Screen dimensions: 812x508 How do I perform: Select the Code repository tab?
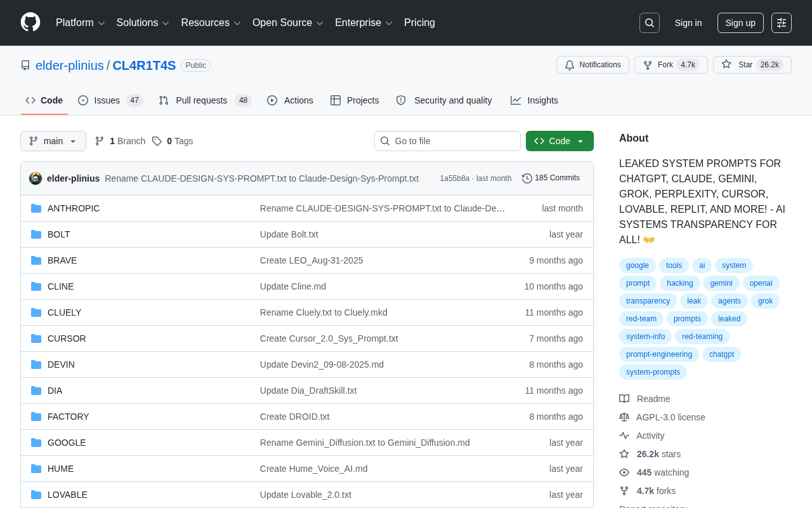click(44, 100)
